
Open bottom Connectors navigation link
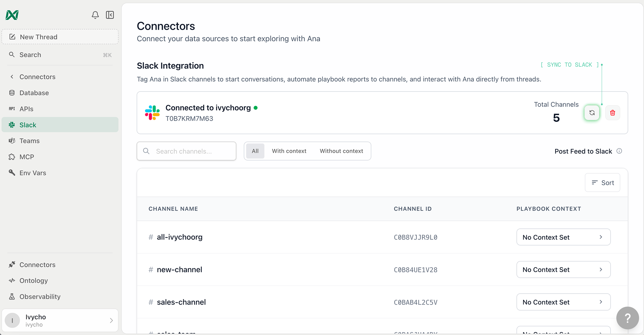[x=60, y=265]
